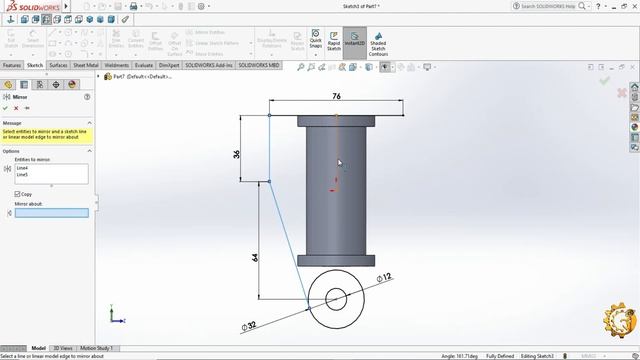The image size is (640, 360).
Task: Select the last shaded blue view cube
Action: pyautogui.click(x=111, y=19)
